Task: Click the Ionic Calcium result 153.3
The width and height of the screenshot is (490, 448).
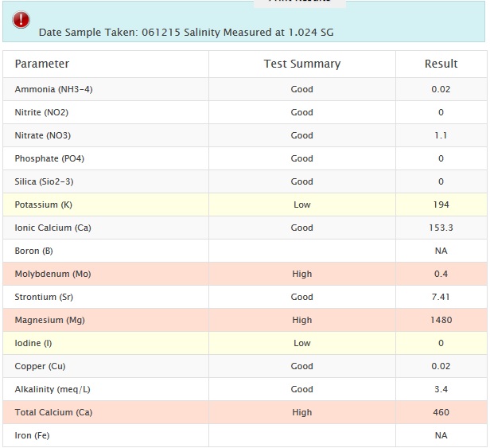Action: [441, 228]
